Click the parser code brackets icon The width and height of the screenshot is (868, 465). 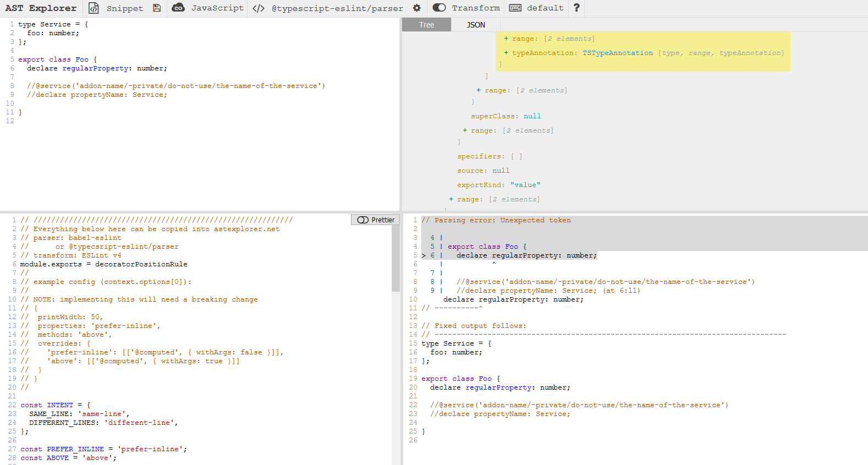pyautogui.click(x=259, y=8)
